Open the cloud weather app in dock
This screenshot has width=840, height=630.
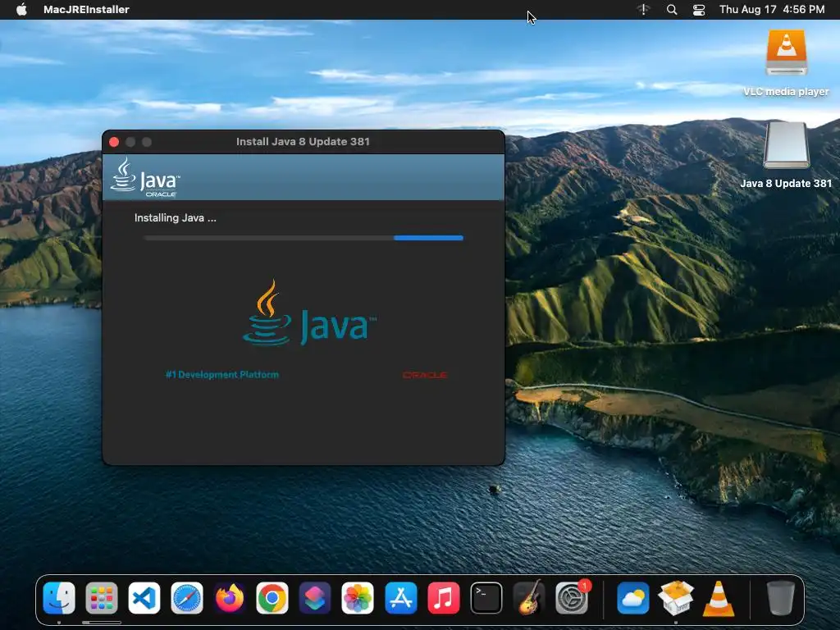point(633,598)
